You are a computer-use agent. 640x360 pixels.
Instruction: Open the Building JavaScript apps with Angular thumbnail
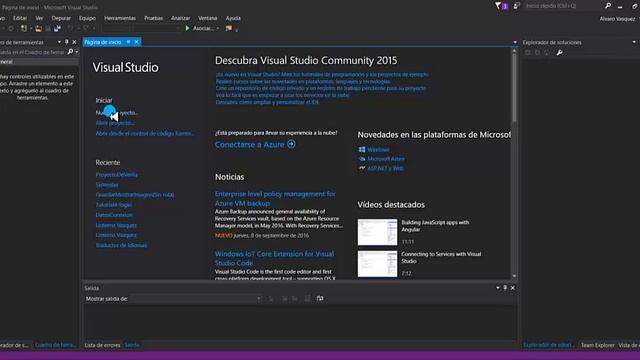pyautogui.click(x=377, y=232)
